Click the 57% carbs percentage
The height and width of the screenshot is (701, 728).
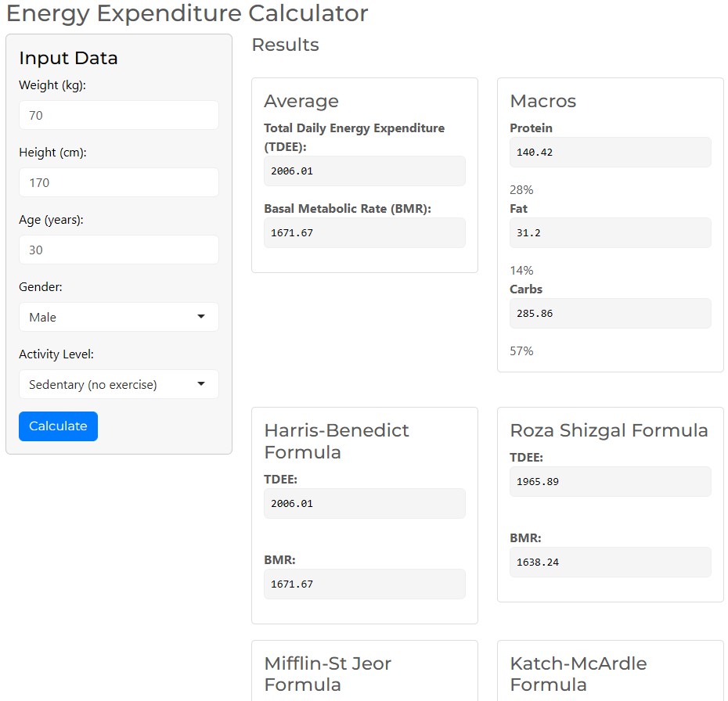coord(521,351)
